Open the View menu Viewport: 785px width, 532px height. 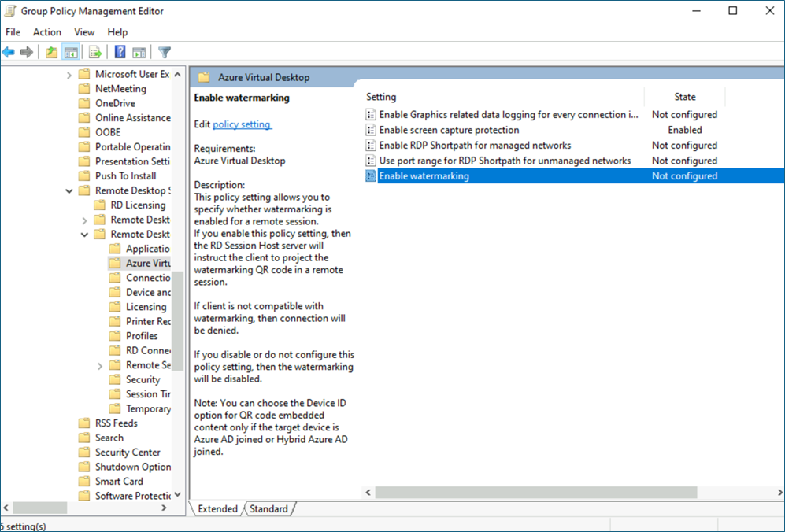pos(84,32)
